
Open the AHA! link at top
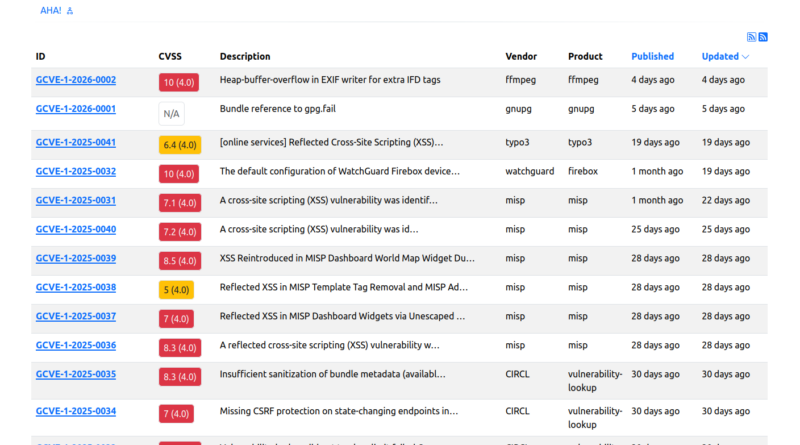(x=50, y=11)
